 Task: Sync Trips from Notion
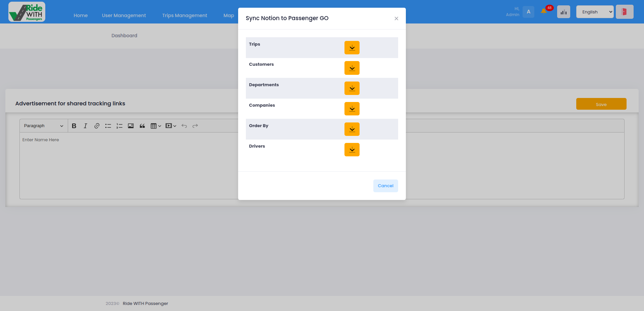tap(352, 47)
